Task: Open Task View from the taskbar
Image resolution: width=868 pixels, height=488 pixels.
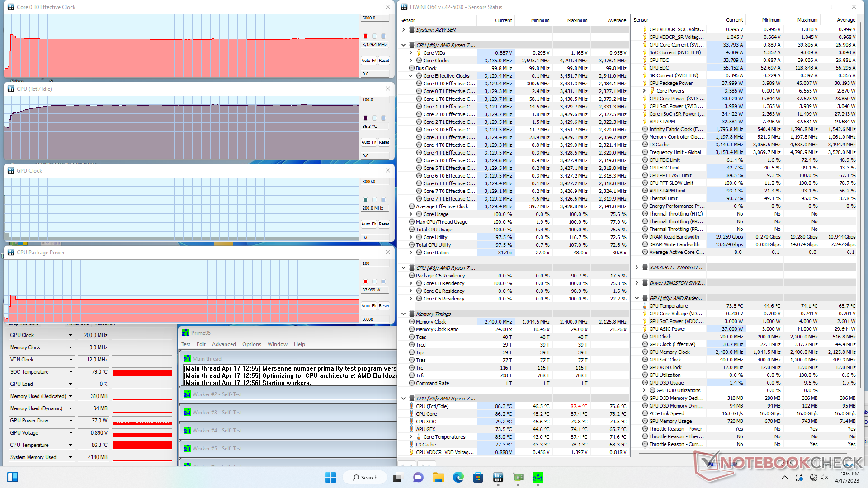Action: 398,478
